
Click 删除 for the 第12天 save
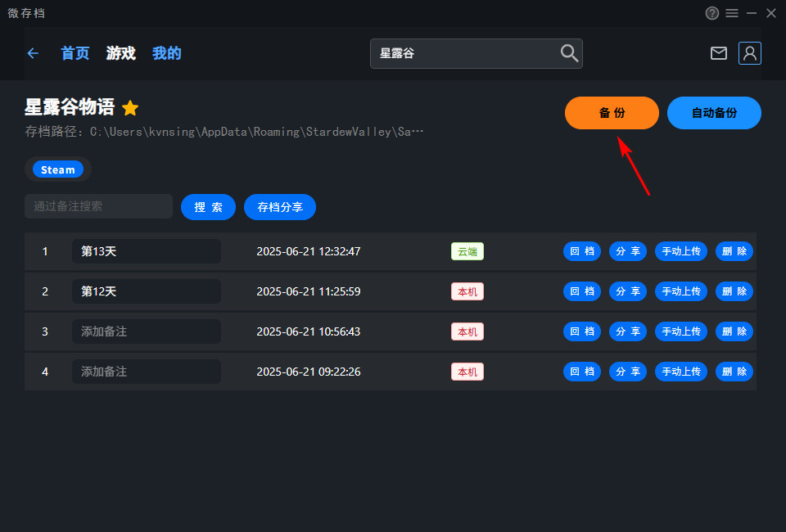point(734,291)
